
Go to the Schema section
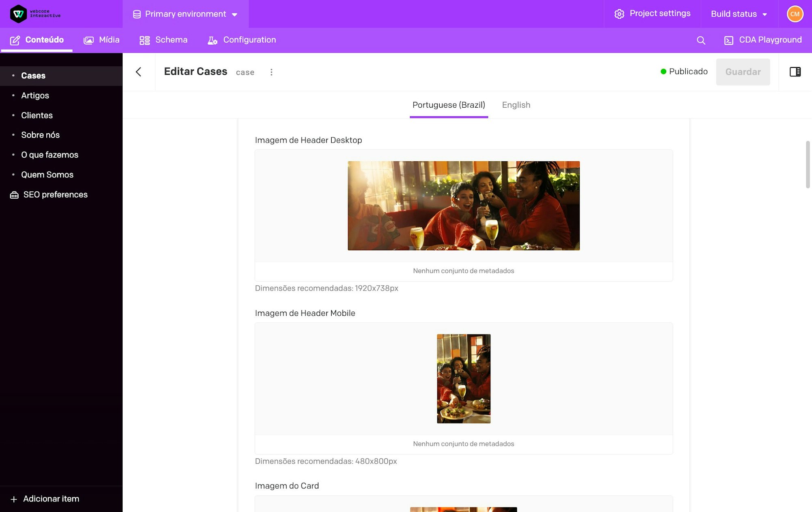pyautogui.click(x=163, y=40)
